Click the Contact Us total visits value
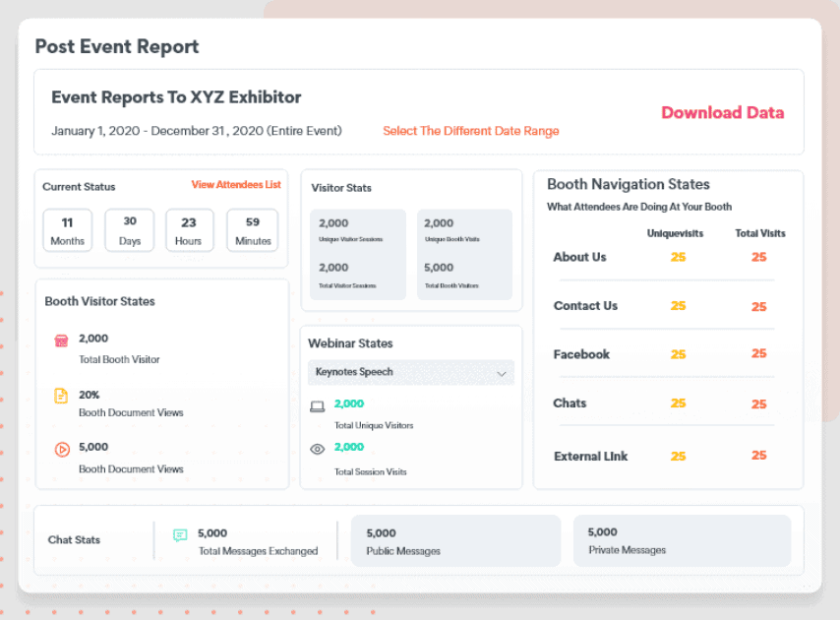 758,306
